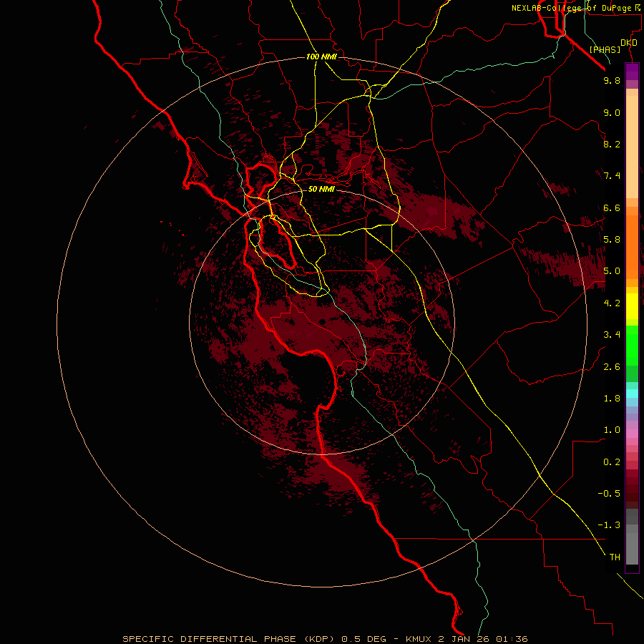Click the 7.4 legend value
The image size is (644, 644).
click(612, 176)
